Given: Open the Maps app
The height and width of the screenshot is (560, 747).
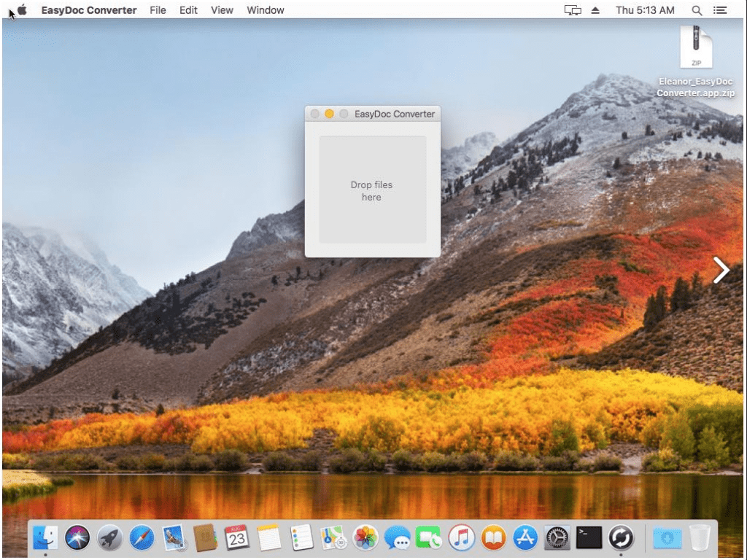Looking at the screenshot, I should (333, 538).
